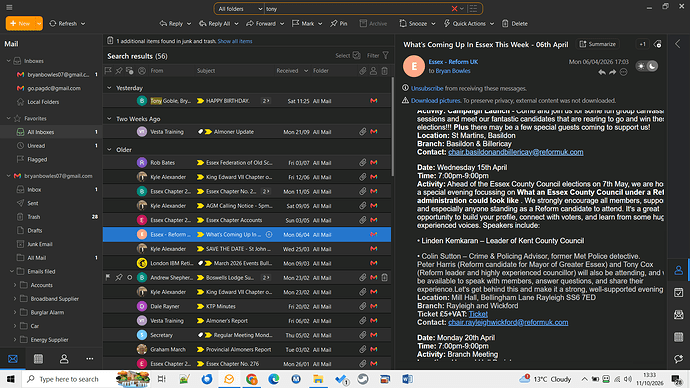The image size is (690, 388).
Task: Open the contact details sidebar icon
Action: pos(678,270)
